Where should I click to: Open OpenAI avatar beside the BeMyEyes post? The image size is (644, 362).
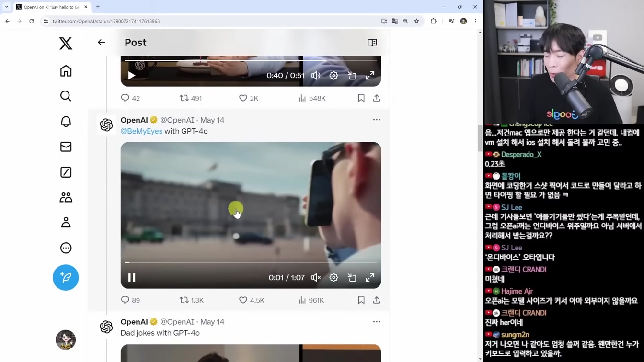pyautogui.click(x=106, y=125)
